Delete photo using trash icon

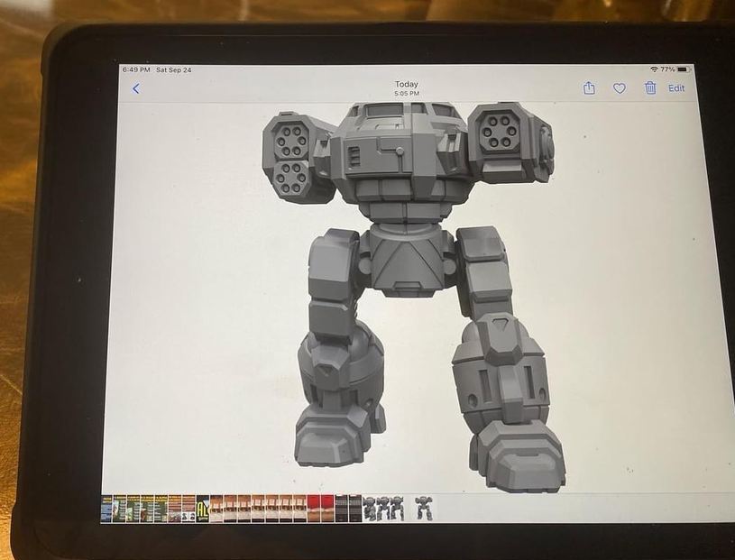tap(649, 88)
